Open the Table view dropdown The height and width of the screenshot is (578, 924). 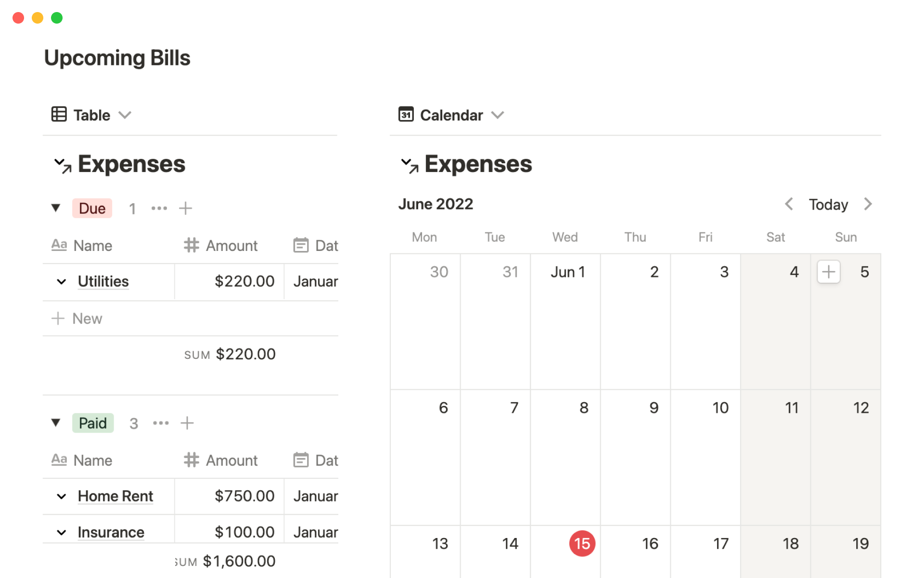(126, 115)
